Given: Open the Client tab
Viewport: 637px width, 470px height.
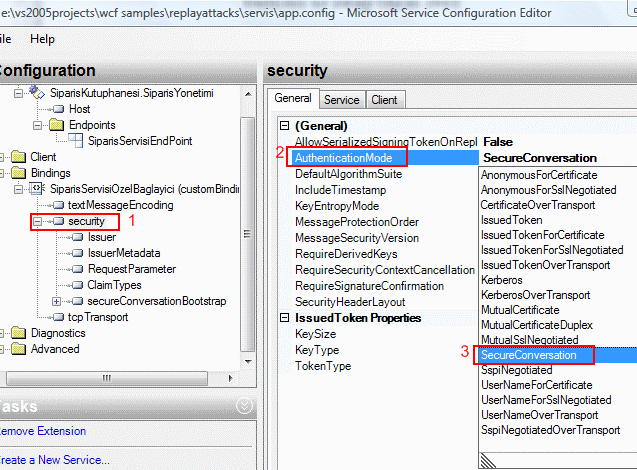Looking at the screenshot, I should [383, 100].
